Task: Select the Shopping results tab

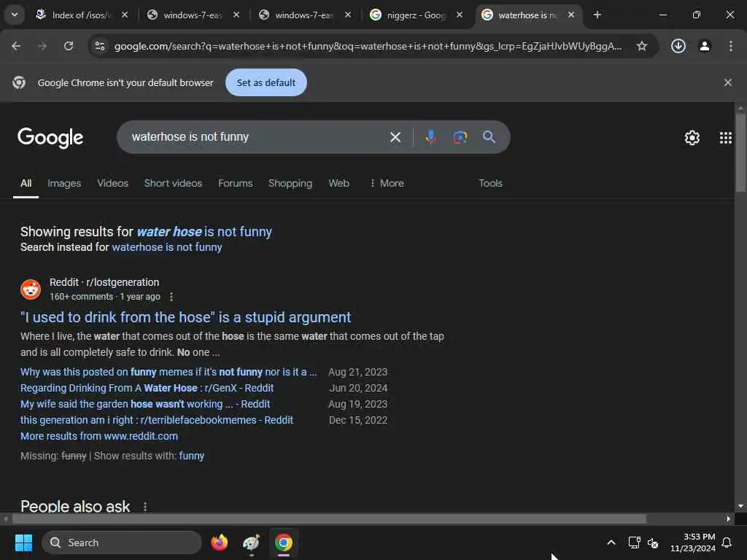Action: click(x=290, y=183)
